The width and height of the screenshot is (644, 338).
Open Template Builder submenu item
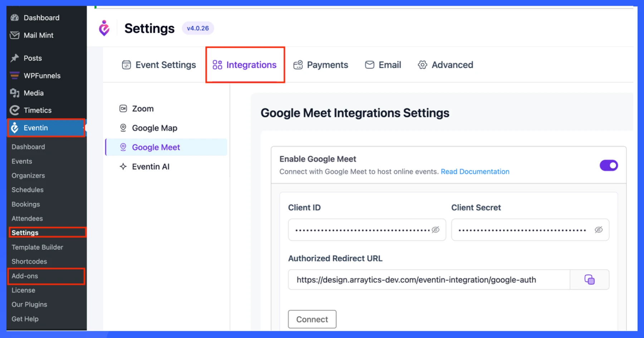(x=37, y=247)
